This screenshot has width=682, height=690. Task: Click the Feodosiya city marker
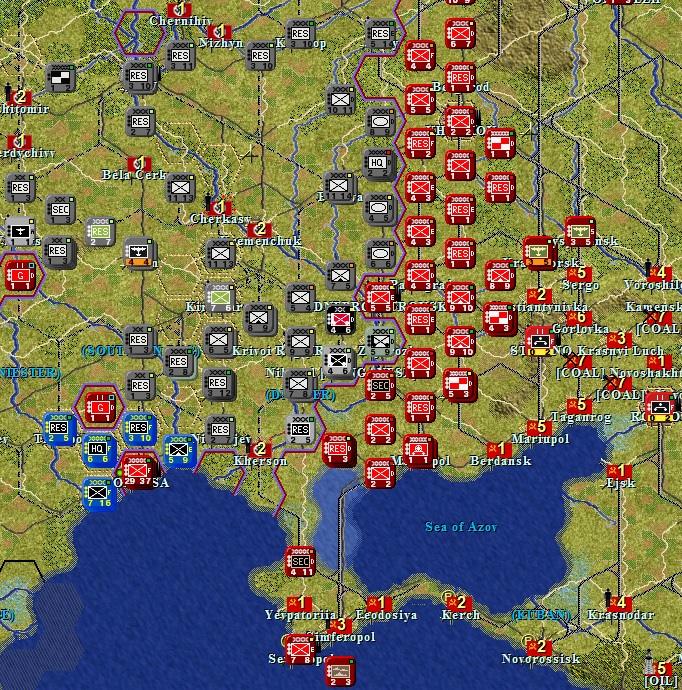379,603
